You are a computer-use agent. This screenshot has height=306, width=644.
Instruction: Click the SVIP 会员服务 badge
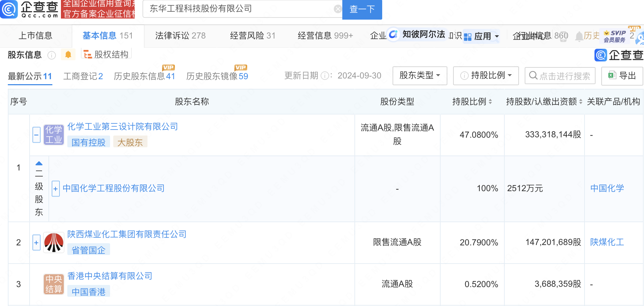614,36
